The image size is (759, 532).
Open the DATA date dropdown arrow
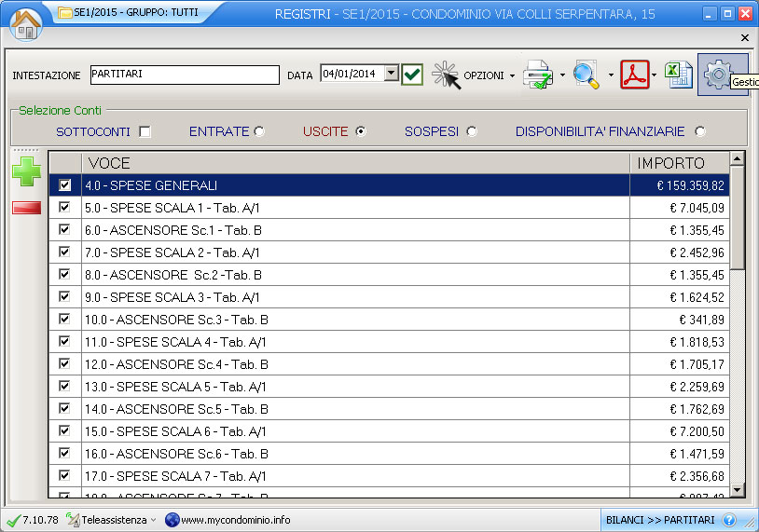pos(391,74)
